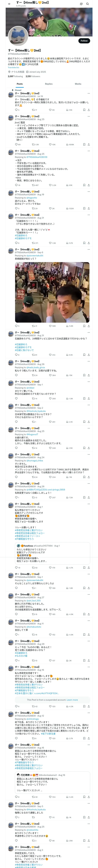Open more options on the pinned post
This screenshot has width=98, height=868.
tap(89, 93)
